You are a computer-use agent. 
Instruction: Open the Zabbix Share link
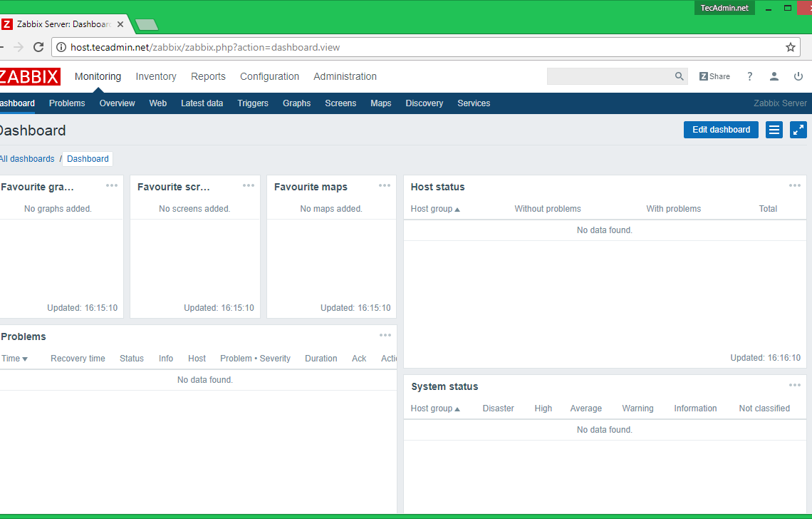[x=714, y=76]
